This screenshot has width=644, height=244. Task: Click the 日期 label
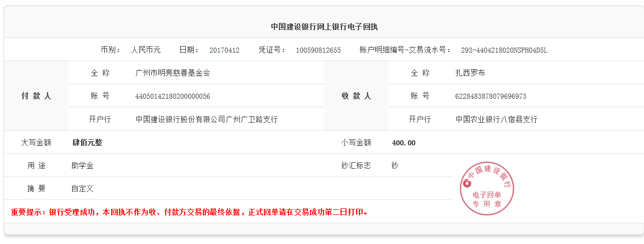click(189, 50)
